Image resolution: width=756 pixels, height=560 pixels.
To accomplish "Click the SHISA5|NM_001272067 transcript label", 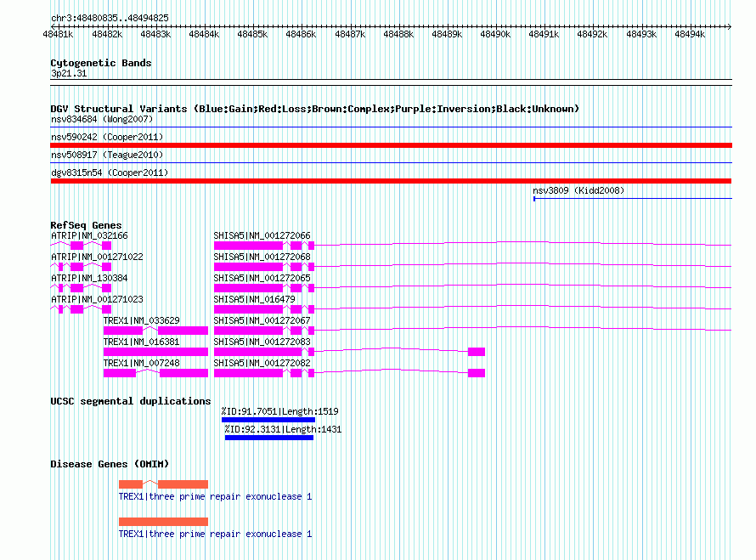I will pos(262,320).
